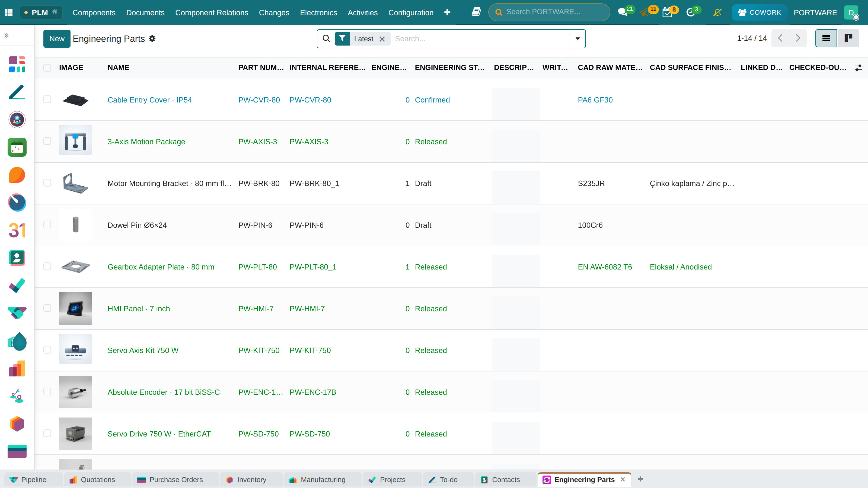This screenshot has width=868, height=488.
Task: Click the optional columns adjust icon
Action: click(859, 68)
